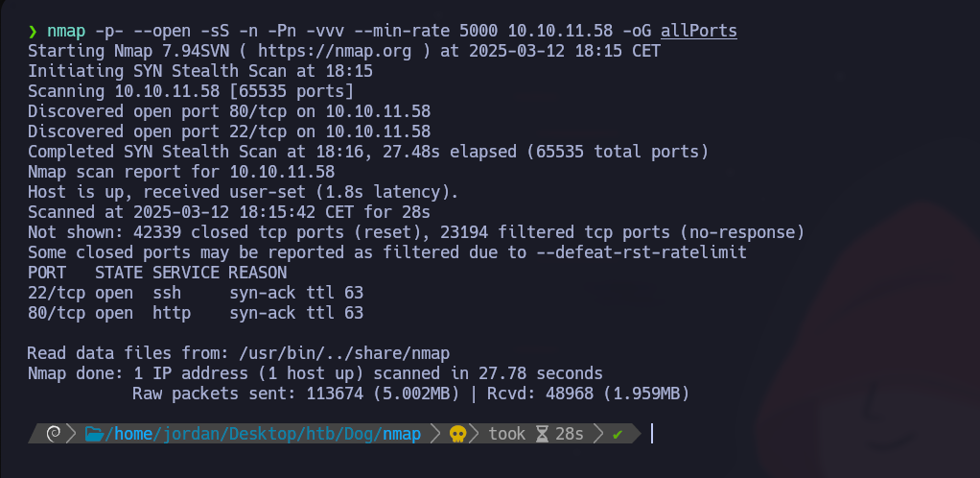Click the 'Dog' segment in prompt path
This screenshot has height=478, width=980.
[358, 435]
